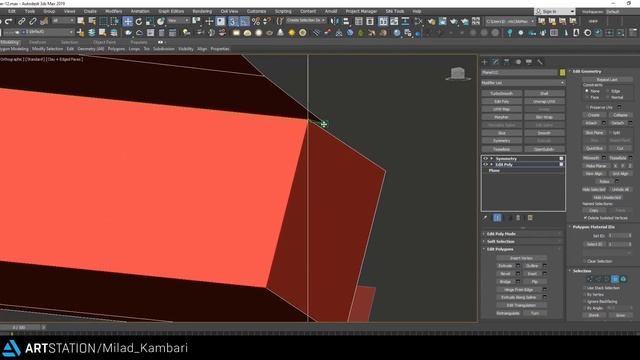
Task: Select the Move tool in toolbar
Action: coord(128,21)
